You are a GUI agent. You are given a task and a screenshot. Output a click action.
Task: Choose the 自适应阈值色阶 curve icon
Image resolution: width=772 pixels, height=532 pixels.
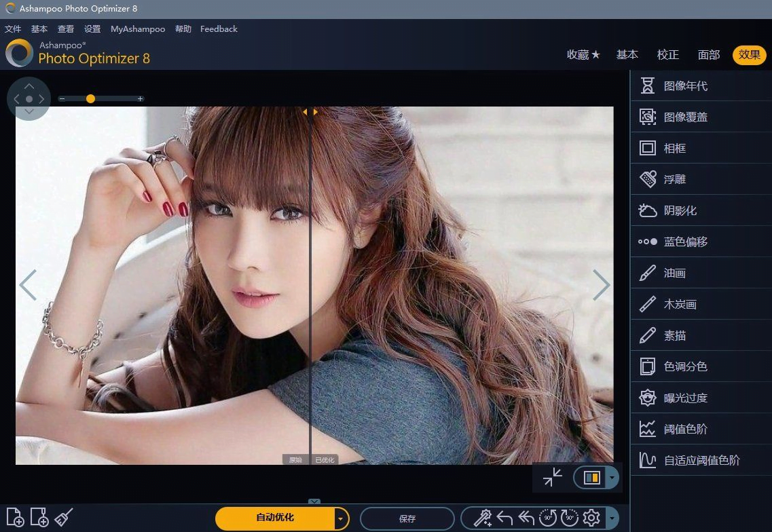[x=648, y=460]
